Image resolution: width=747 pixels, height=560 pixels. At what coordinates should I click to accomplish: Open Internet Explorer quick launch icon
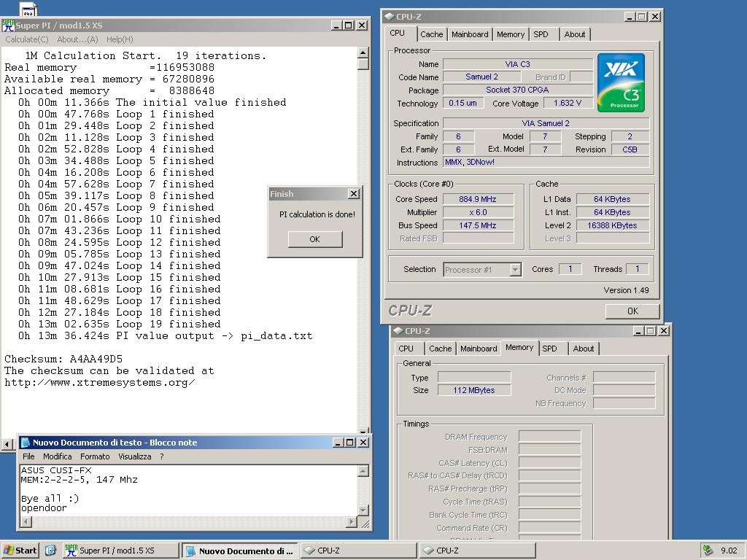50,550
